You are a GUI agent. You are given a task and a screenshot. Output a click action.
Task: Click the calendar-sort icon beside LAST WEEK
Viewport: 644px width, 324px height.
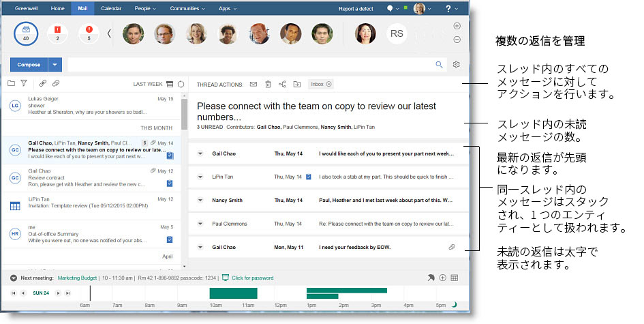click(170, 85)
